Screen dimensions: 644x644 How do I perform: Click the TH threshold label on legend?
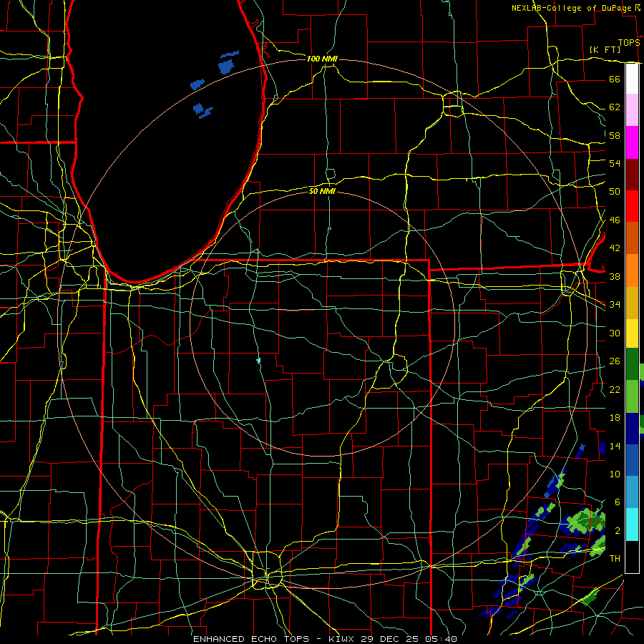click(615, 559)
